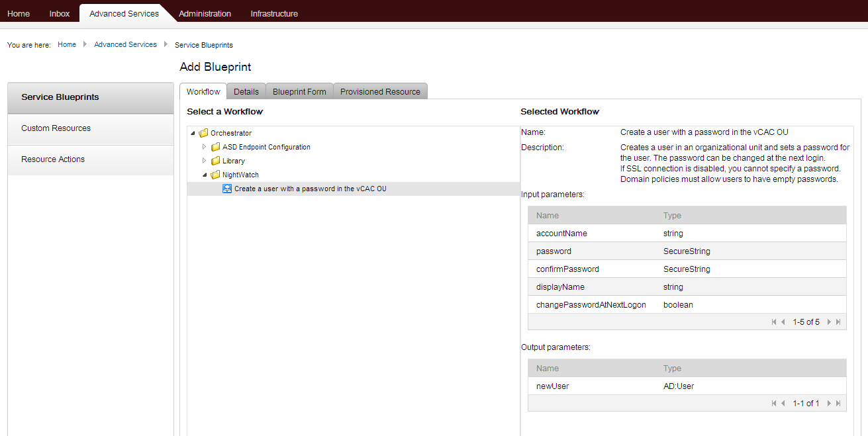This screenshot has height=436, width=868.
Task: Collapse the Orchestrator tree node
Action: point(193,132)
